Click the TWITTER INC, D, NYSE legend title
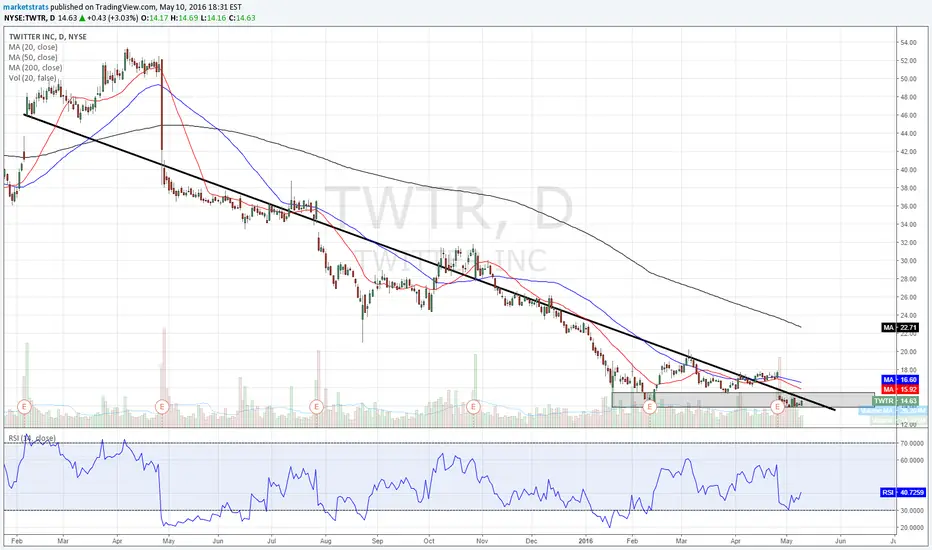 pos(48,37)
